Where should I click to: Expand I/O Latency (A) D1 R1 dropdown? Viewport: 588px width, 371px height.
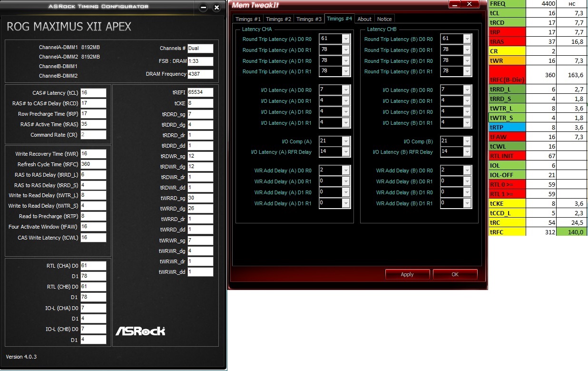(346, 123)
